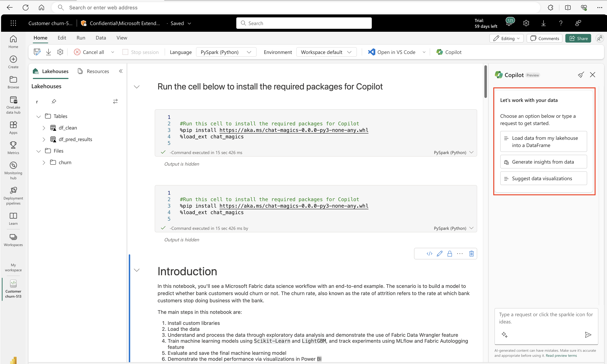Open notebook settings gear in toolbar
The height and width of the screenshot is (364, 607).
click(60, 52)
